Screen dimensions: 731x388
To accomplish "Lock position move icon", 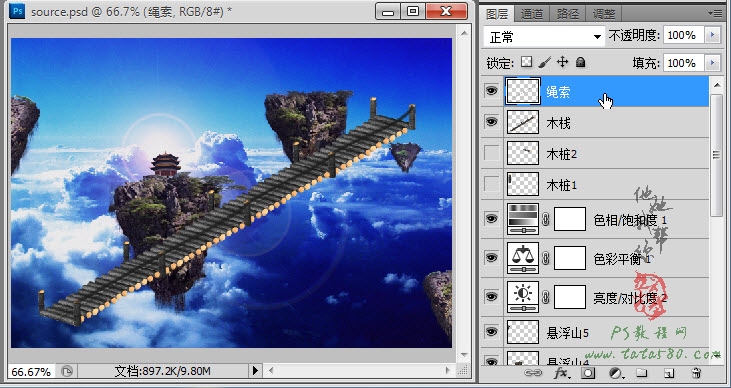I will coord(563,62).
